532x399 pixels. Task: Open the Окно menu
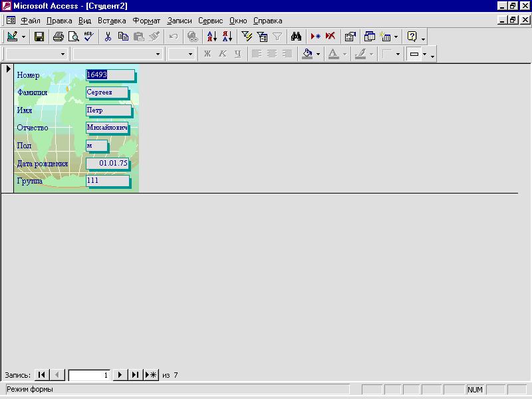(x=238, y=21)
